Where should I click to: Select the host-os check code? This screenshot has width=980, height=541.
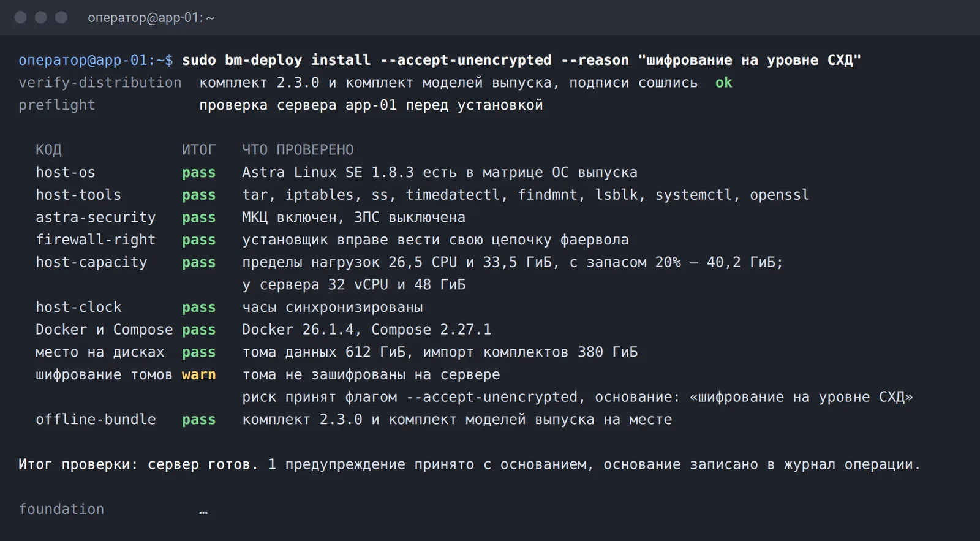(x=66, y=173)
